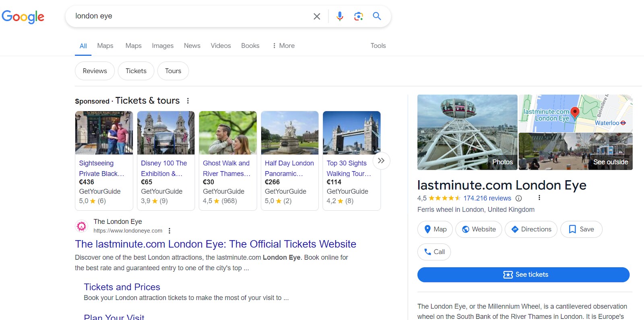Open Disney 100 The Exhibition thumbnail
This screenshot has width=644, height=320.
coord(166,133)
